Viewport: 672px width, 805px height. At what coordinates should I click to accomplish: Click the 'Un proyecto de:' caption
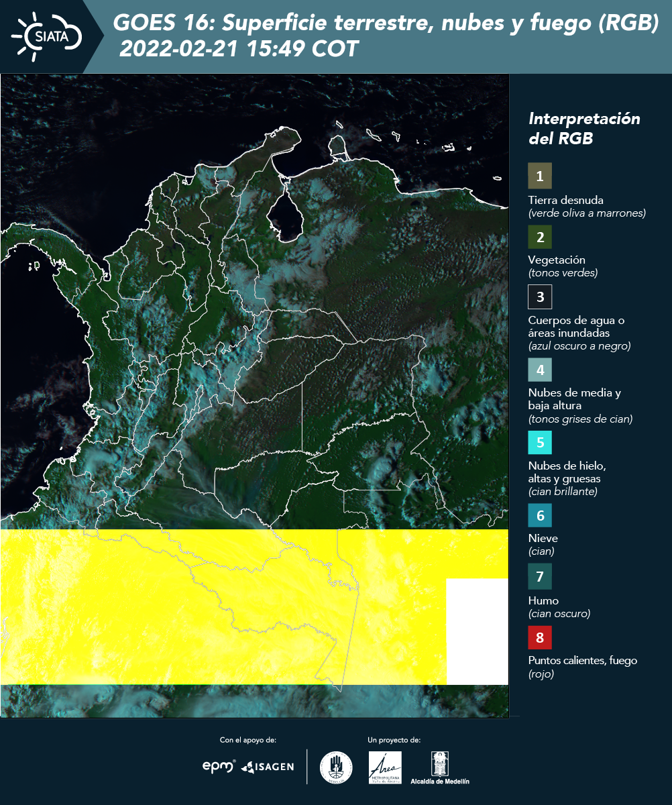point(394,740)
